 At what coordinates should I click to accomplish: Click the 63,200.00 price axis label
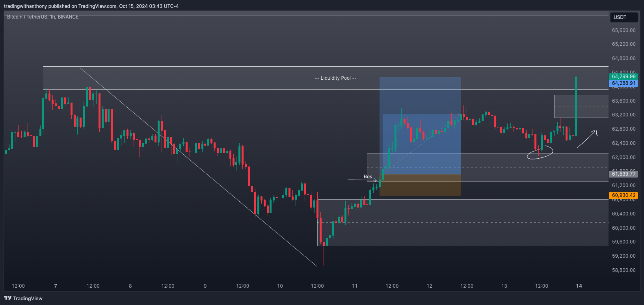(x=624, y=115)
